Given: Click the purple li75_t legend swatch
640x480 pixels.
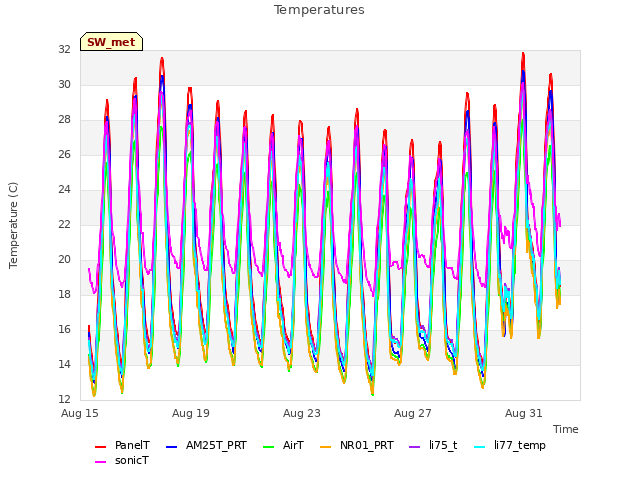Looking at the screenshot, I should tap(414, 447).
